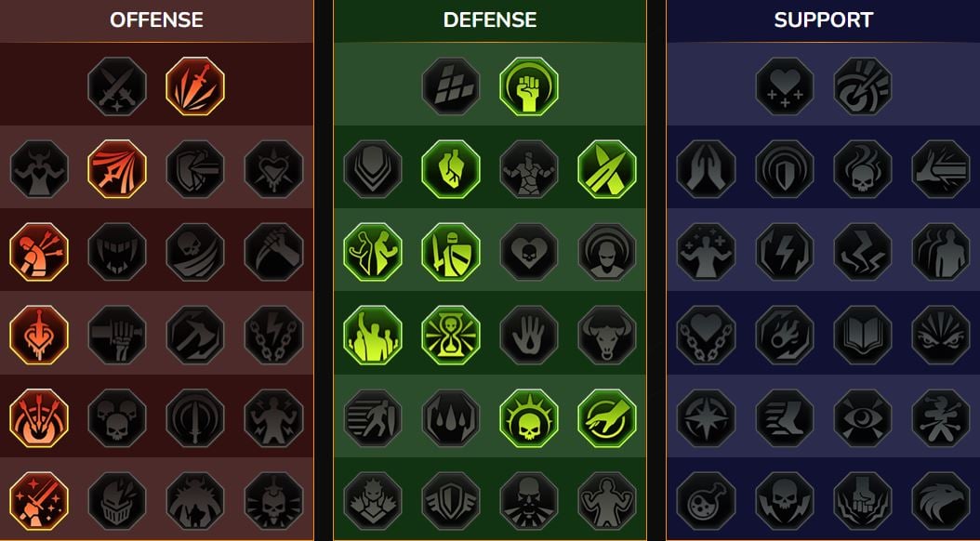Screen dimensions: 980x541
Task: Select the praying hands support mastery
Action: [x=707, y=168]
